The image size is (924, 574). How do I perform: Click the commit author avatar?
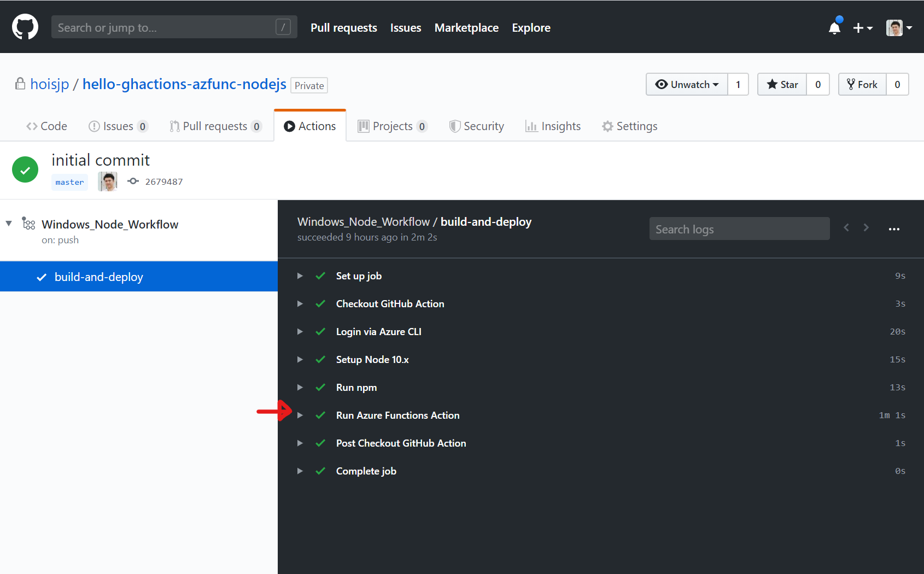coord(108,181)
